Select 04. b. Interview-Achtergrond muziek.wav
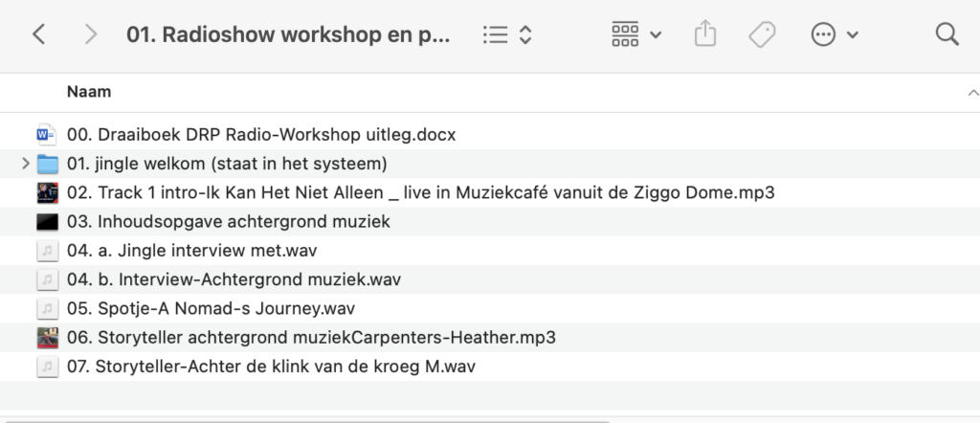Screen dimensions: 980x423 [234, 279]
